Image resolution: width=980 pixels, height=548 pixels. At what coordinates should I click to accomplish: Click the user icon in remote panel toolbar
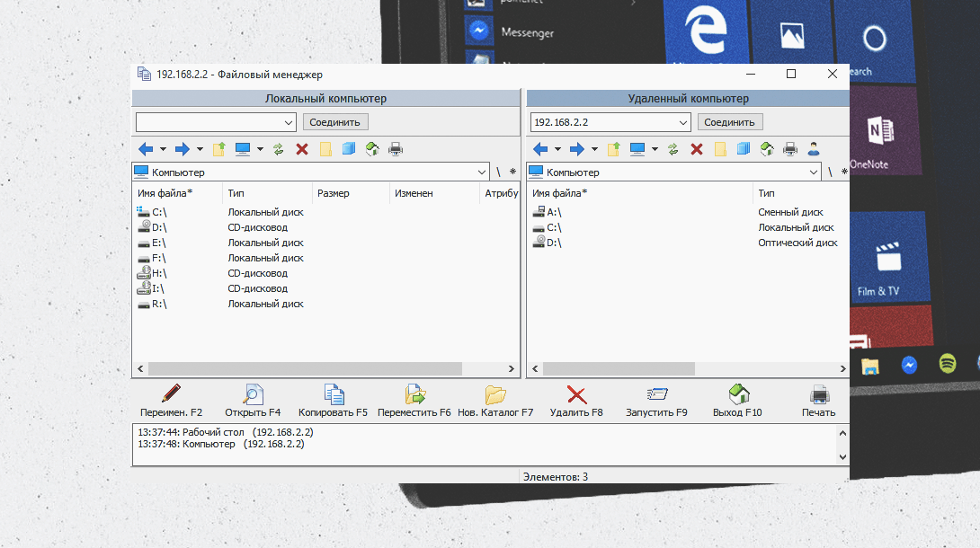pyautogui.click(x=813, y=149)
